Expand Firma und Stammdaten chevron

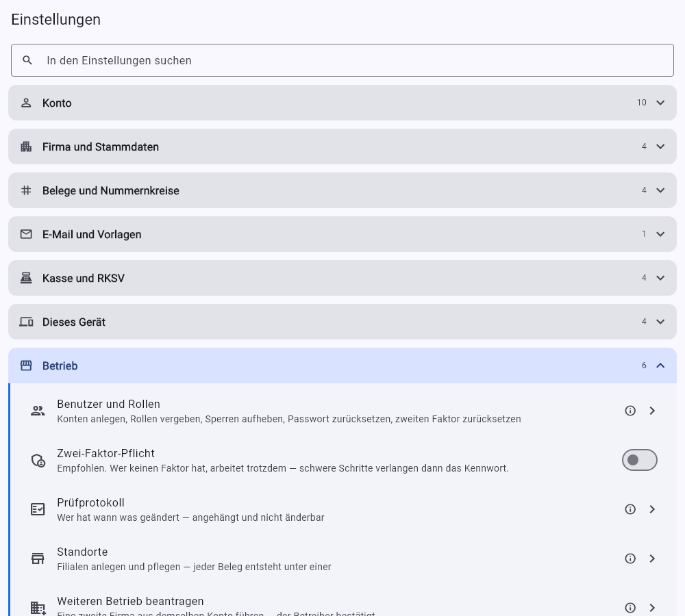[x=660, y=146]
